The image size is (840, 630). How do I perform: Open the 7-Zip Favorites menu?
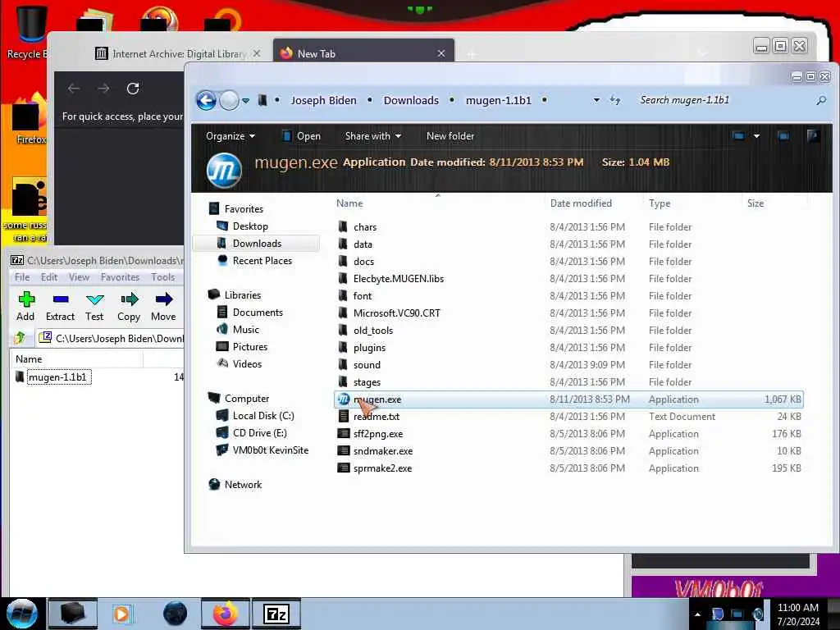point(120,277)
